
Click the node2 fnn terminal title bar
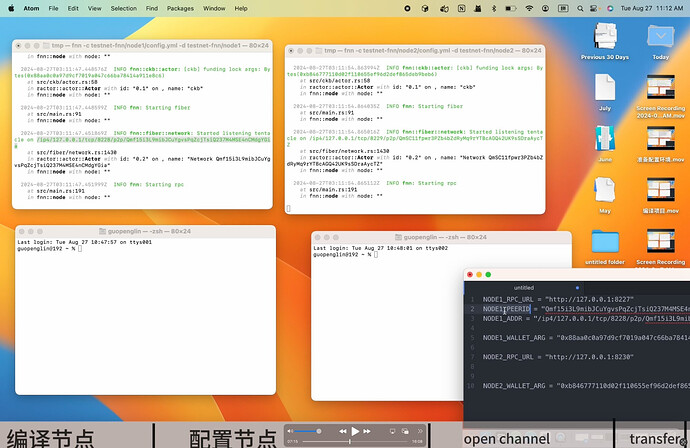point(415,51)
